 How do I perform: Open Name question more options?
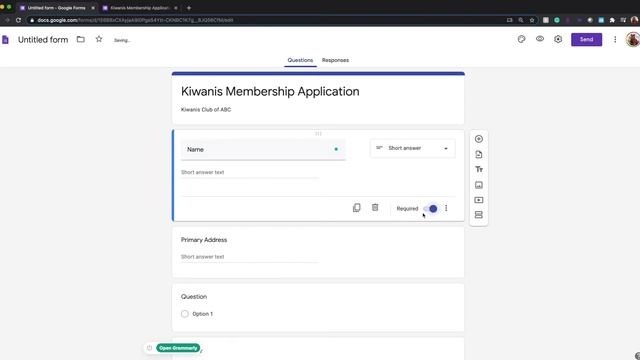[x=446, y=208]
